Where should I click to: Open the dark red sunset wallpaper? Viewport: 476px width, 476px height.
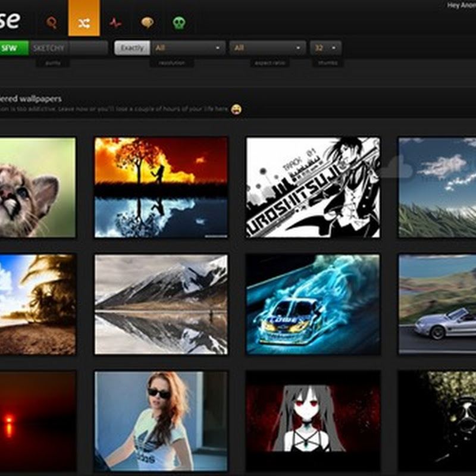pyautogui.click(x=37, y=421)
